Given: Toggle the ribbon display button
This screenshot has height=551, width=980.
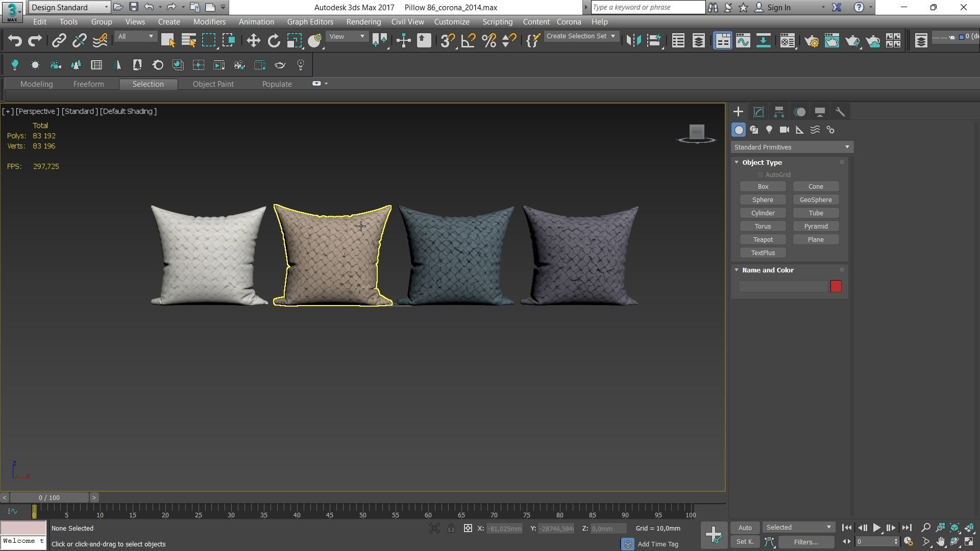Looking at the screenshot, I should 722,41.
